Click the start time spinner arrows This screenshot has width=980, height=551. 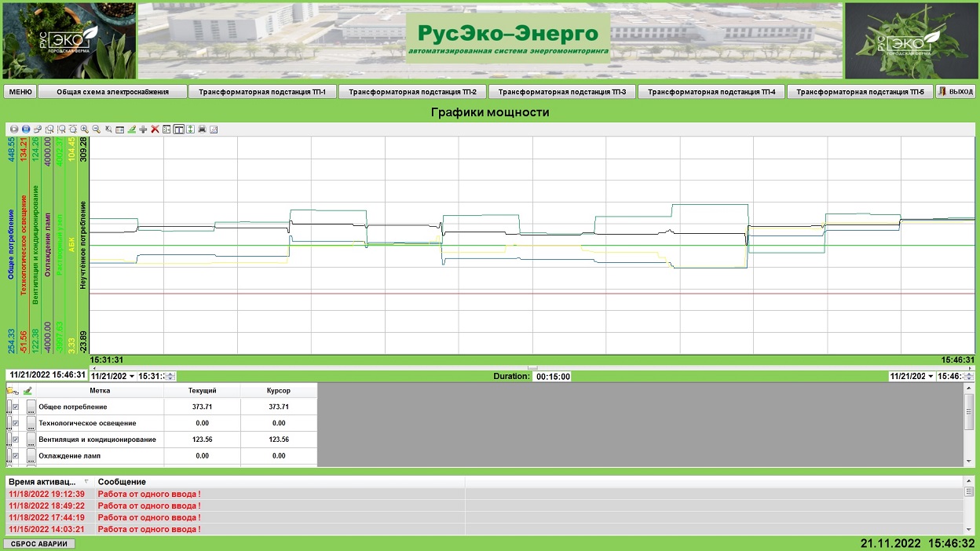(171, 376)
